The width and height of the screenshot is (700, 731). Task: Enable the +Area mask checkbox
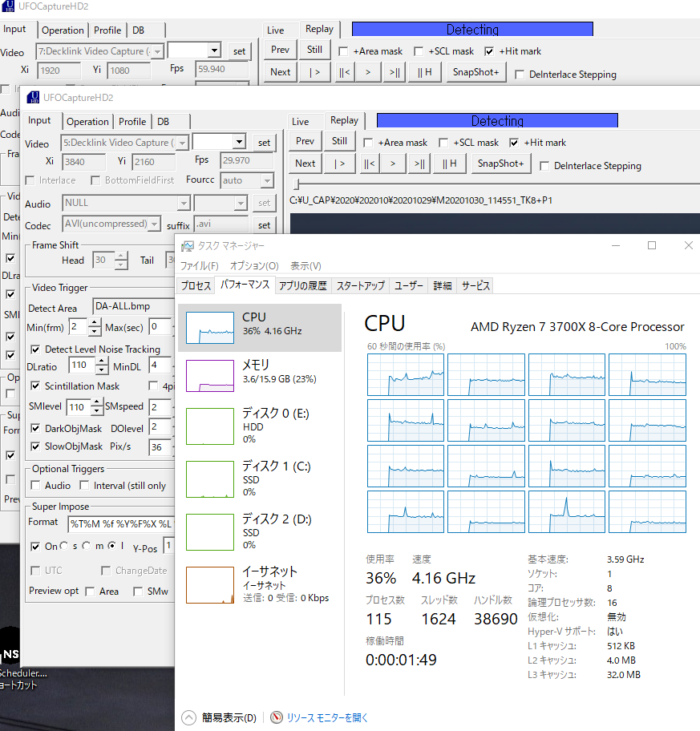(366, 142)
